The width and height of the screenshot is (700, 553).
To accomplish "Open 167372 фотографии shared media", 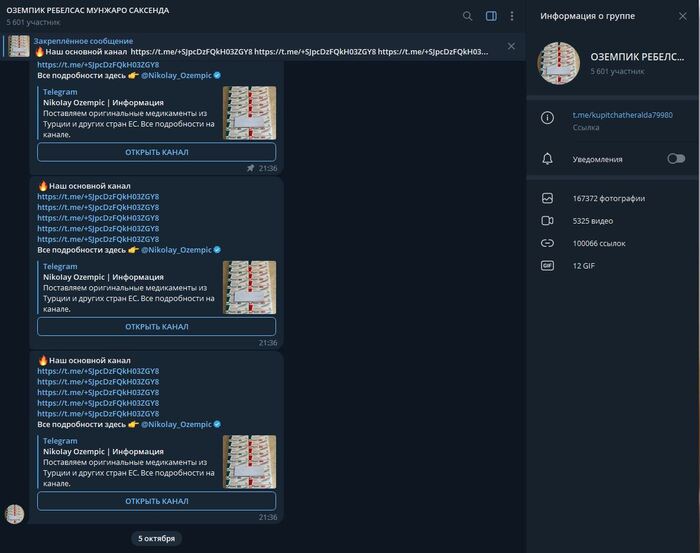I will click(x=609, y=198).
